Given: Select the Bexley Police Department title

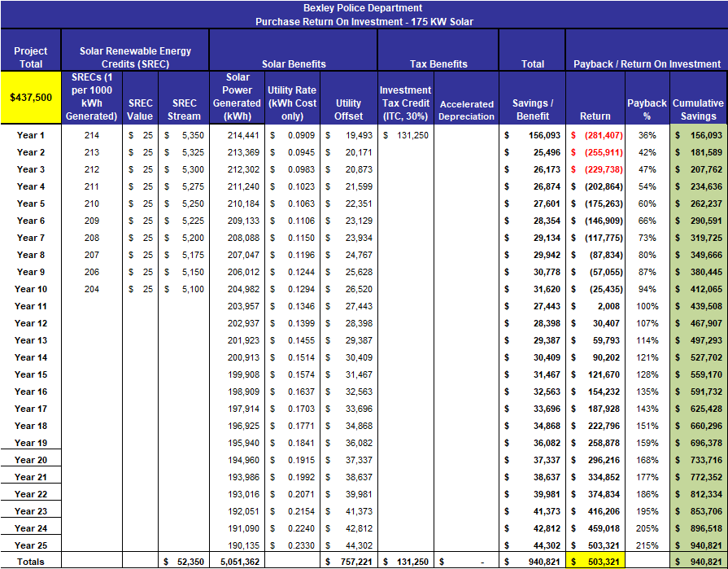Looking at the screenshot, I should coord(364,7).
